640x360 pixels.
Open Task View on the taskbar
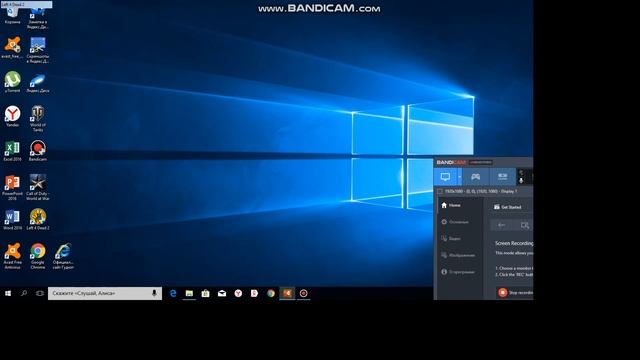(40, 293)
